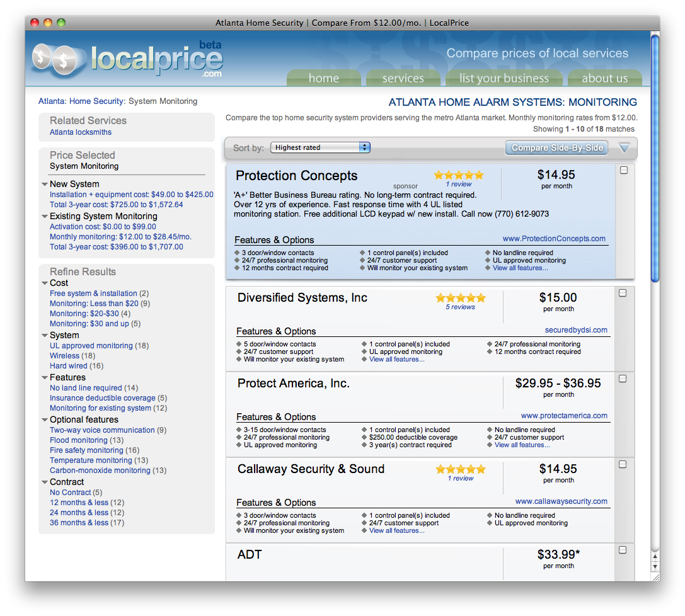View all features for Protect America
The width and height of the screenshot is (685, 616).
pos(522,445)
